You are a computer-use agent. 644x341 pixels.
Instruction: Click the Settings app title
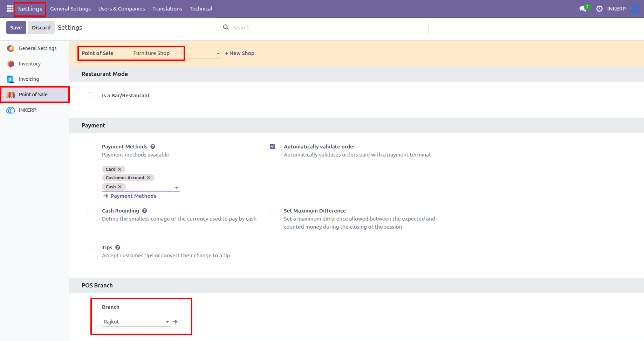click(x=30, y=9)
